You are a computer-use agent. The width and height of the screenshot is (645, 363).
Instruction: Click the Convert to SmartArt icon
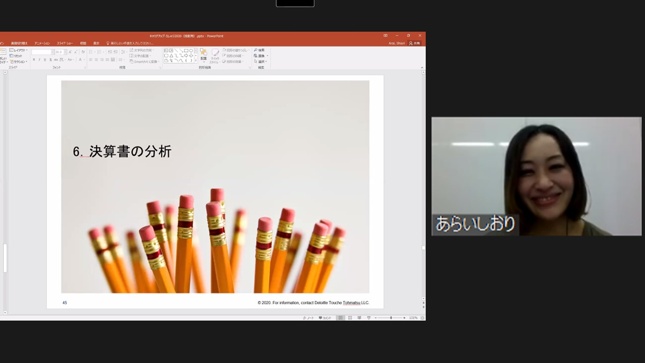[144, 61]
